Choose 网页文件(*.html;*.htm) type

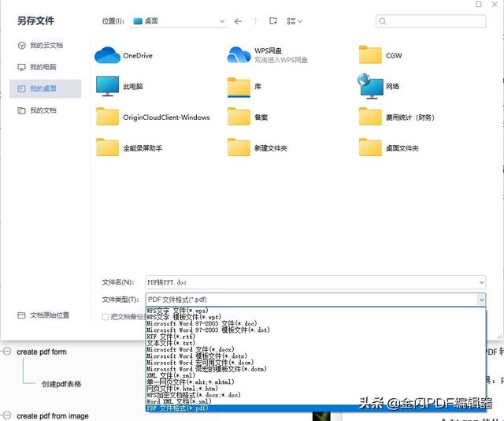[x=315, y=389]
